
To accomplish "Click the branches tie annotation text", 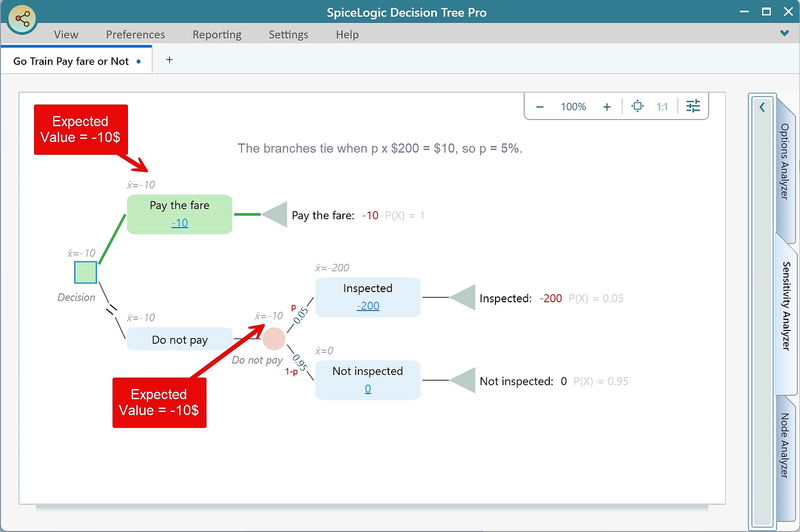I will [x=380, y=148].
